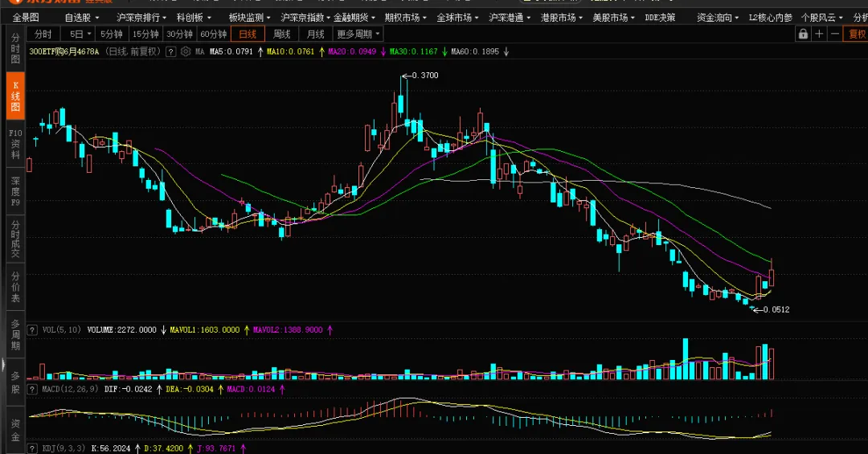Switch to 15分钟 period tab
Viewport: 868px width, 454px height.
[146, 35]
